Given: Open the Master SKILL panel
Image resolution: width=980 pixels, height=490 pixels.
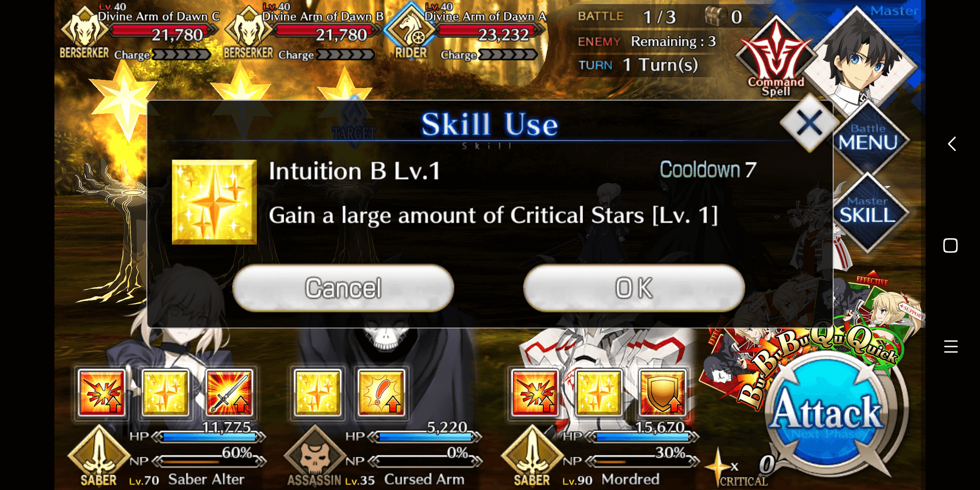Looking at the screenshot, I should (867, 211).
